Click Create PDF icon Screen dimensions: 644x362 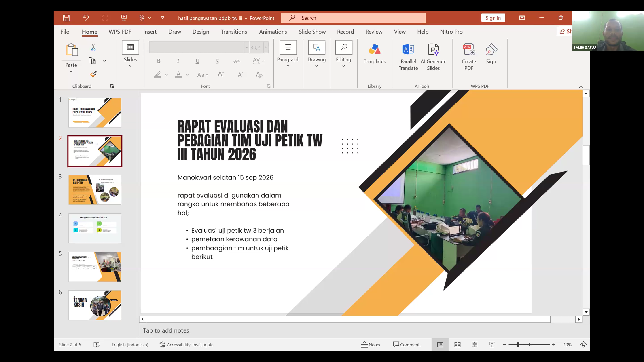click(469, 57)
